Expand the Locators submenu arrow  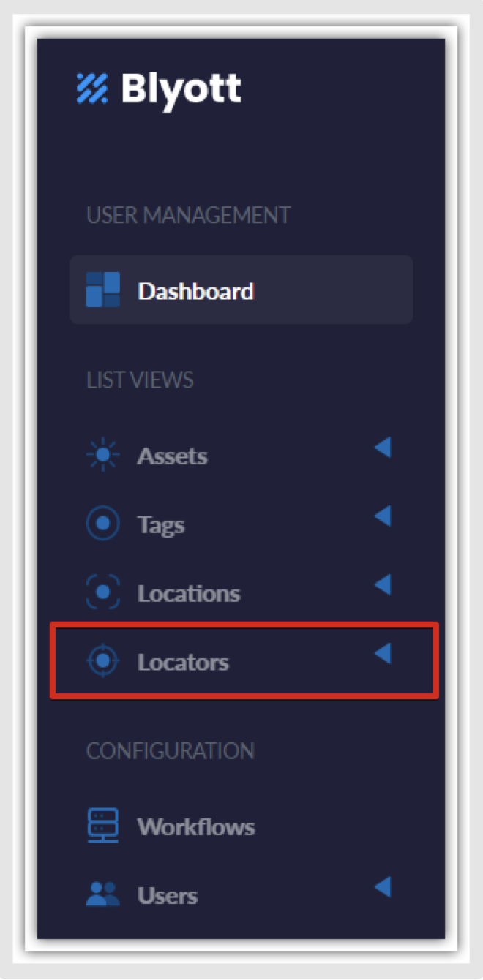383,653
